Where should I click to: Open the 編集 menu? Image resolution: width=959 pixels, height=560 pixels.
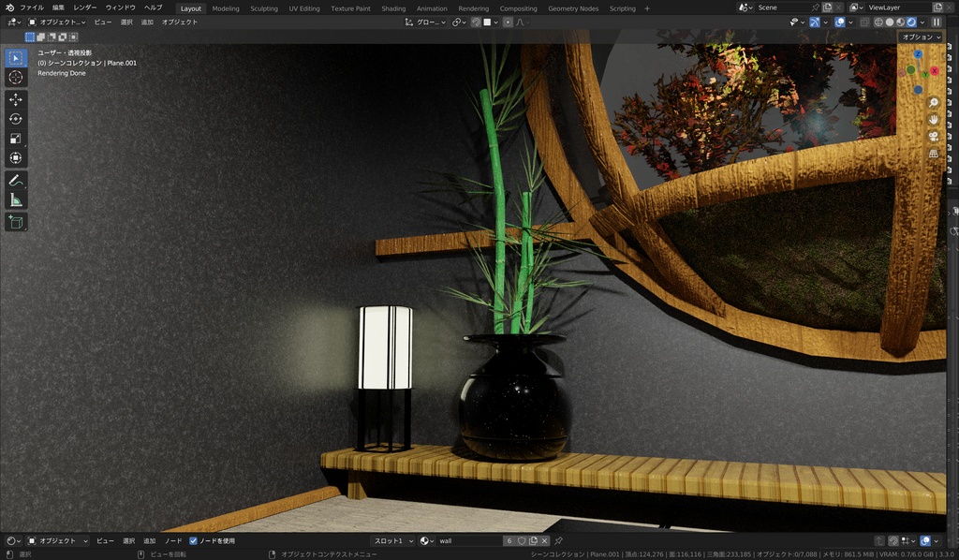[58, 7]
